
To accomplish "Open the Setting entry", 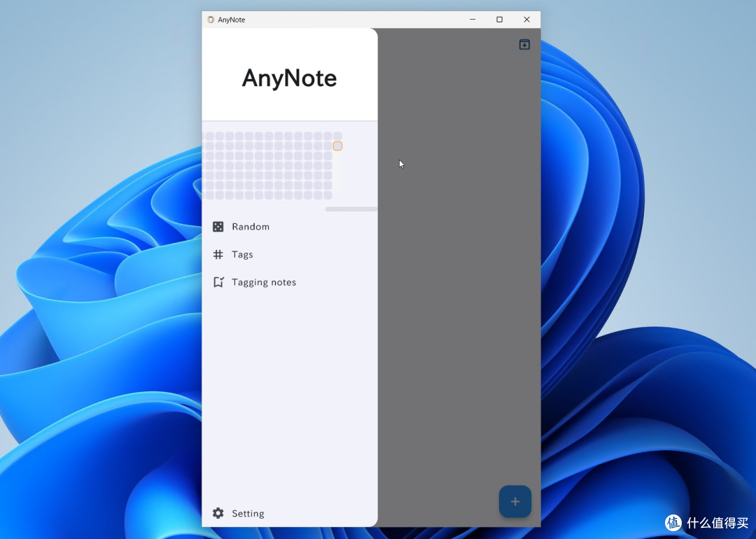I will tap(289, 513).
